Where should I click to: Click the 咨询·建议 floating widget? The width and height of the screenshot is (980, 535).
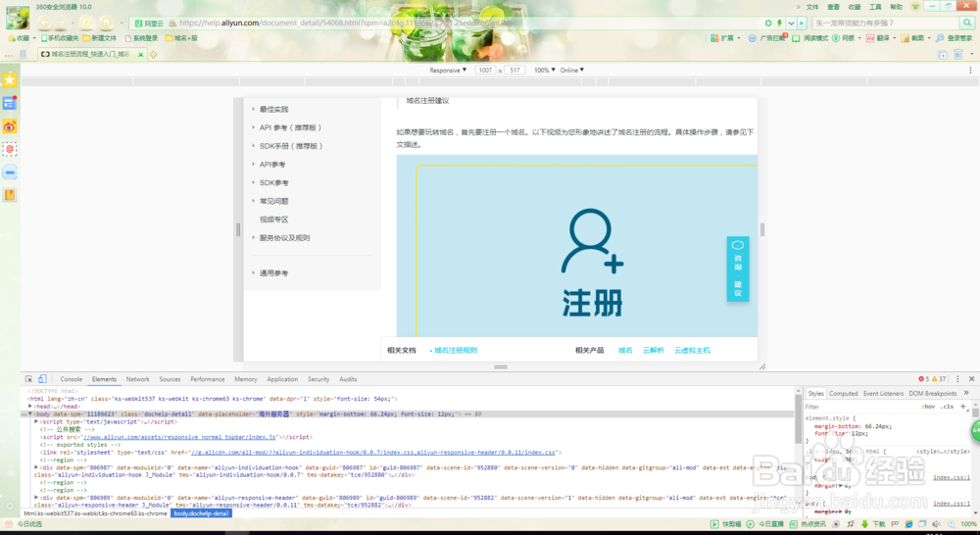click(738, 268)
